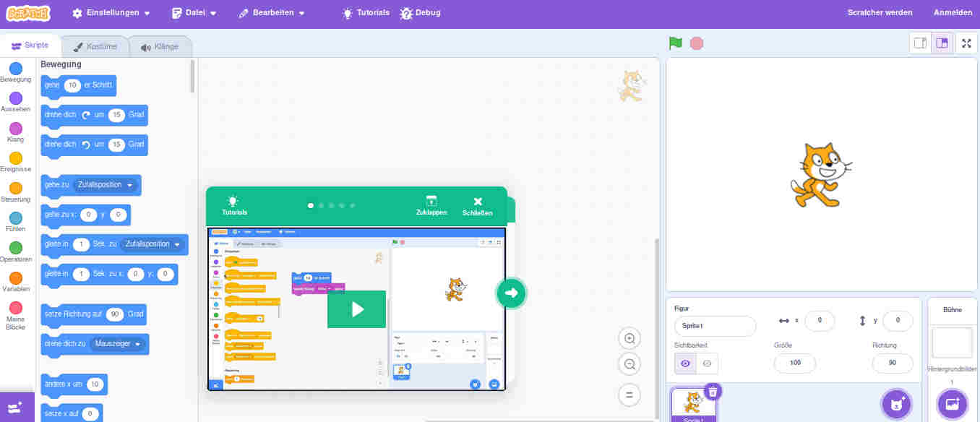Image resolution: width=980 pixels, height=422 pixels.
Task: Click the cat sprite on the stage
Action: tap(821, 175)
